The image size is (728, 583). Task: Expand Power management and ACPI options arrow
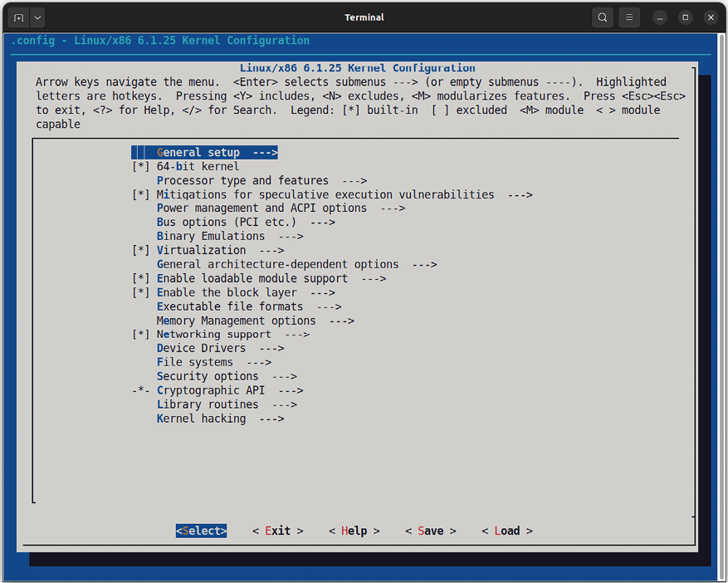(x=393, y=208)
